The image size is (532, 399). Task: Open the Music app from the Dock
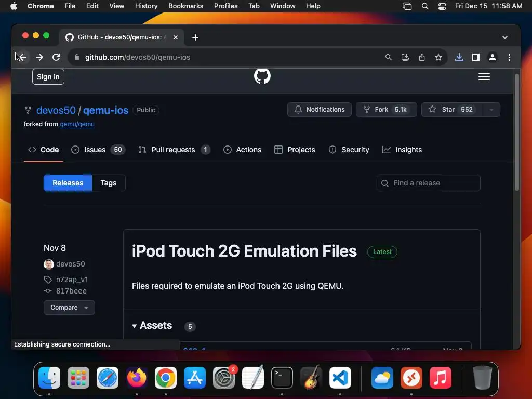tap(441, 378)
